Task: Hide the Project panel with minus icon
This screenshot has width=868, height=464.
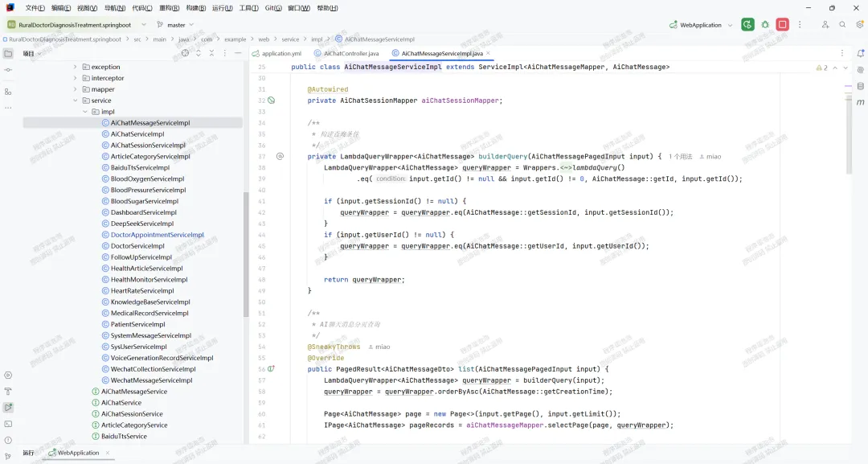Action: click(x=238, y=53)
